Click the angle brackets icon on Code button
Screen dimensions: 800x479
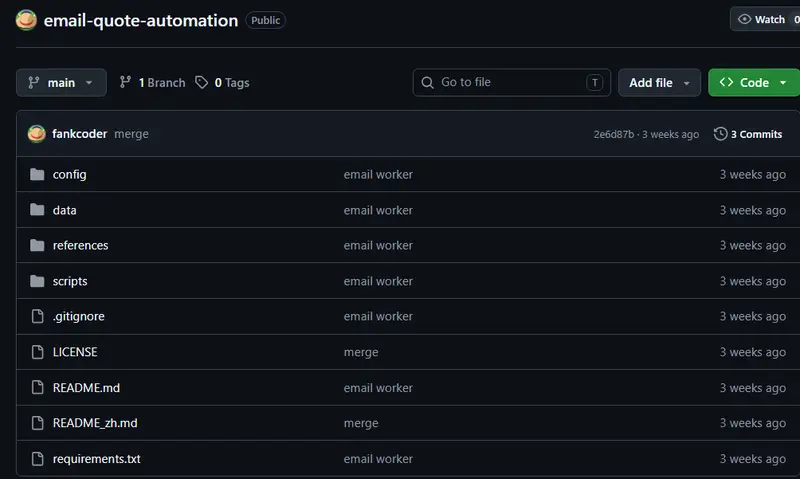(726, 82)
